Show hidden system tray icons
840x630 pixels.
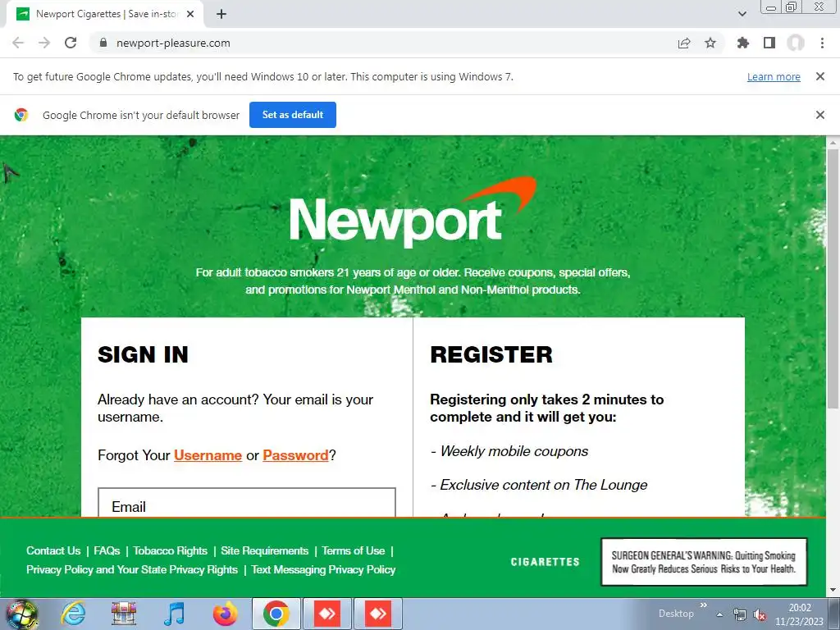click(719, 614)
